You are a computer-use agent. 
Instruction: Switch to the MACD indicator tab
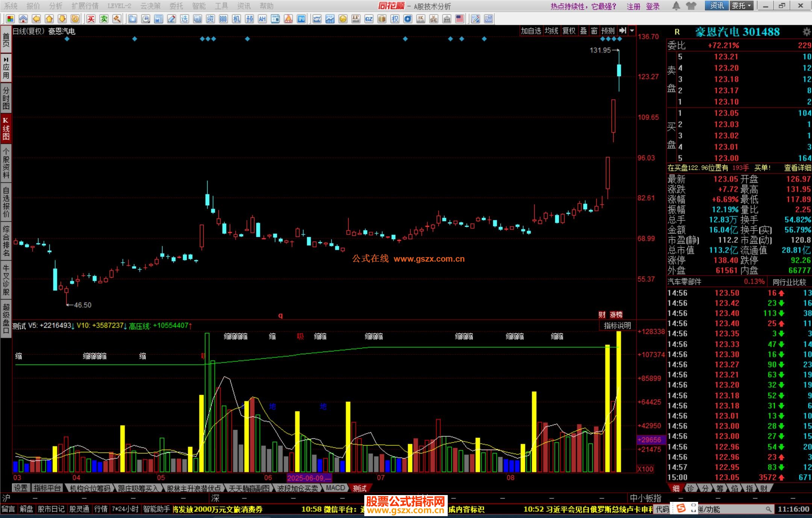coord(335,488)
